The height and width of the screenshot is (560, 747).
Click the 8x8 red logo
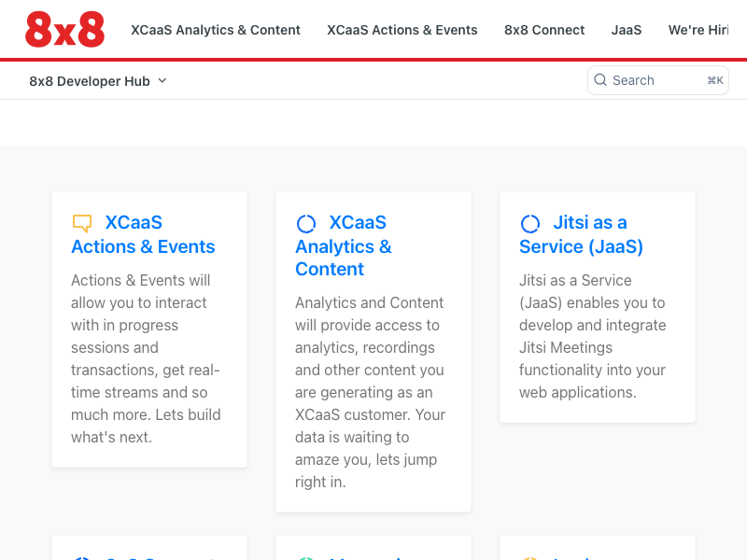click(64, 30)
